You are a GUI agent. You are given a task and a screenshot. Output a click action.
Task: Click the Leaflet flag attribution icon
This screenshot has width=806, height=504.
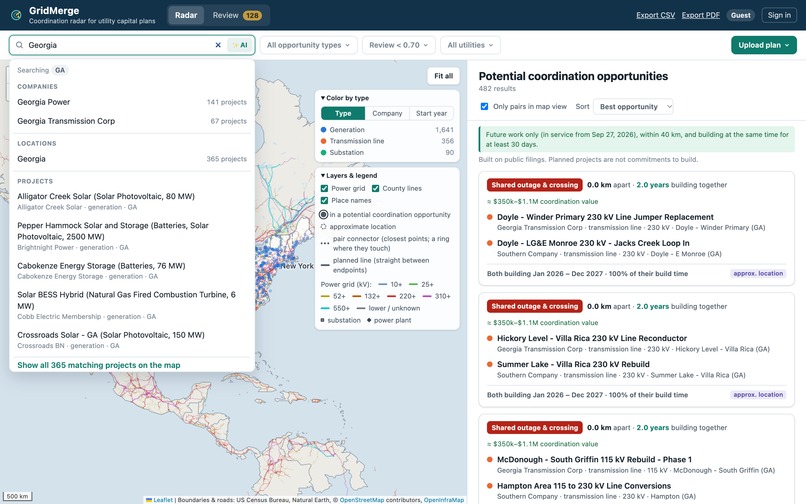tap(149, 500)
